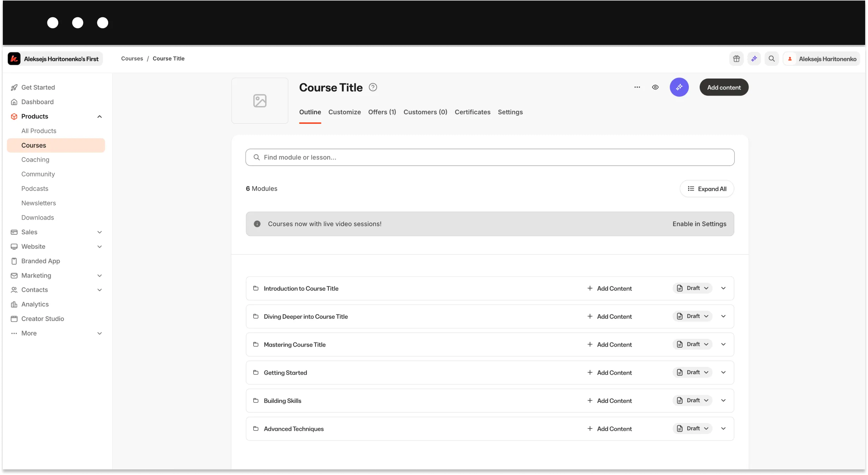
Task: Open the AI sparkle icon in top bar
Action: 754,59
